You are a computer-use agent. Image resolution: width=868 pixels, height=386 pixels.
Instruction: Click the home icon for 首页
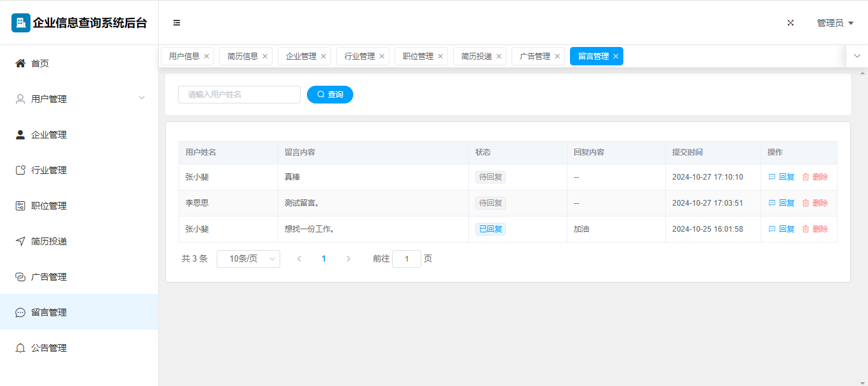20,63
